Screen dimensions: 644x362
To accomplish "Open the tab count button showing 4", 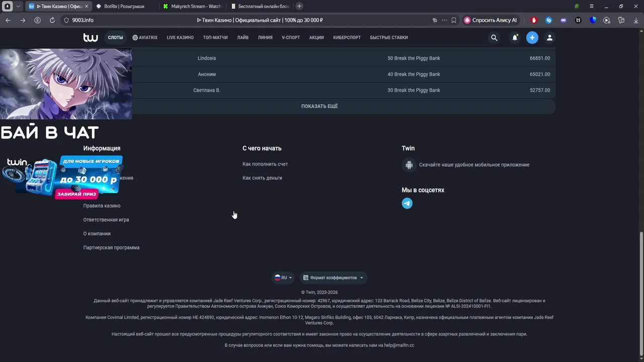I will [8, 7].
